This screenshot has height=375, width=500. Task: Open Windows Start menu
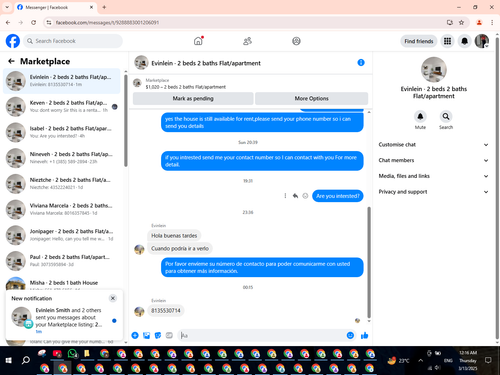click(x=9, y=360)
